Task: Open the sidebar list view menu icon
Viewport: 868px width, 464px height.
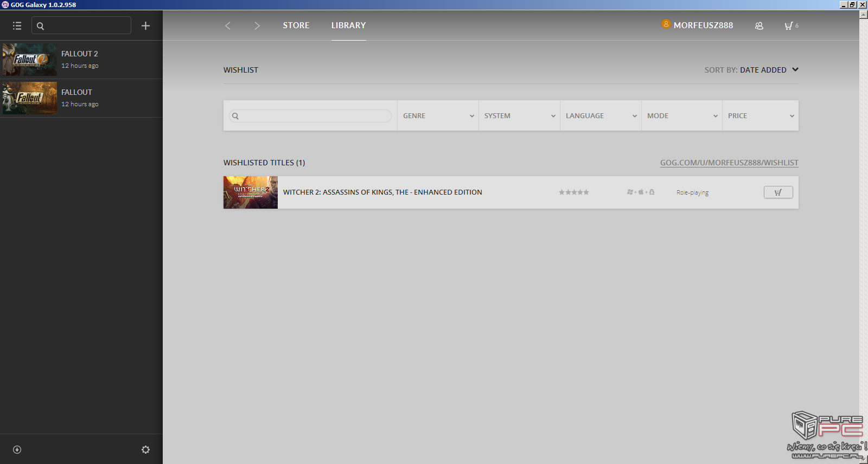Action: click(x=17, y=25)
